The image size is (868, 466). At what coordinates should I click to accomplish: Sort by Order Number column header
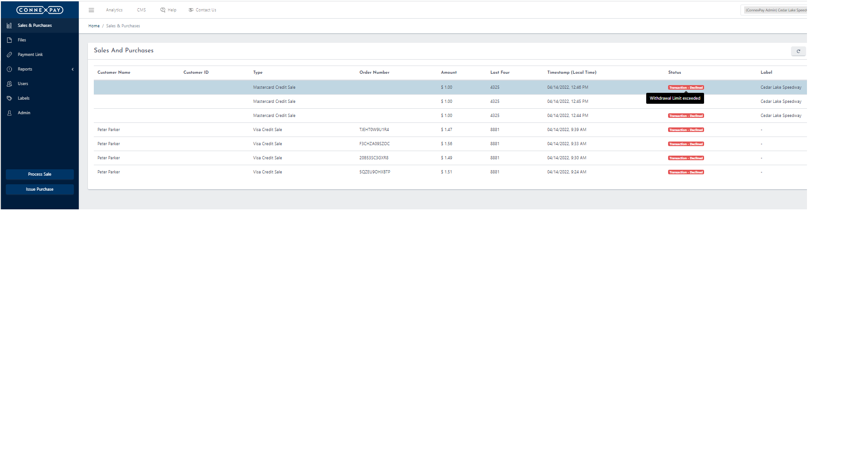click(x=374, y=72)
